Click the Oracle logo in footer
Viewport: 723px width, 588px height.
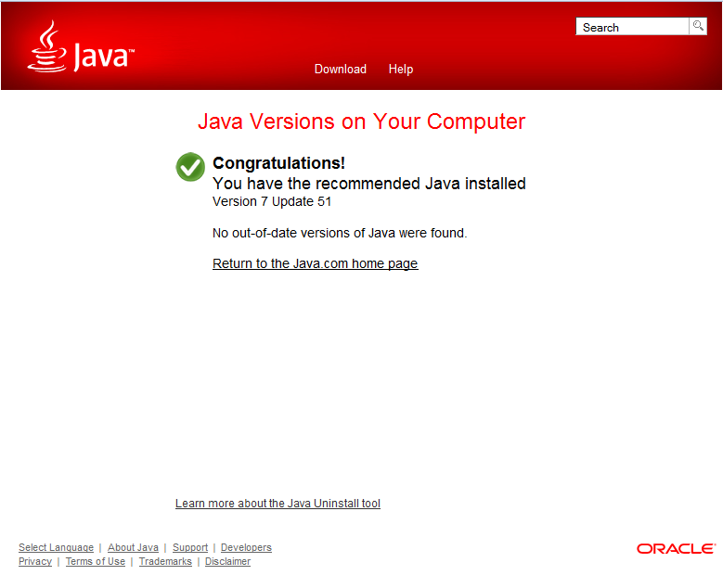(676, 548)
